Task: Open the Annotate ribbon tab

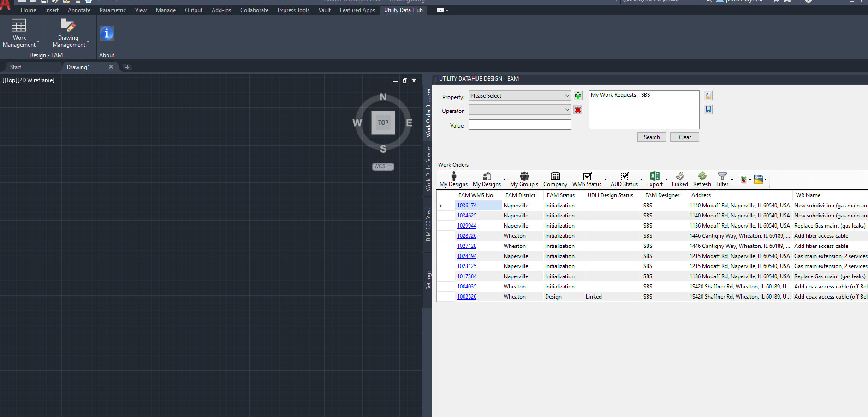Action: (x=79, y=10)
